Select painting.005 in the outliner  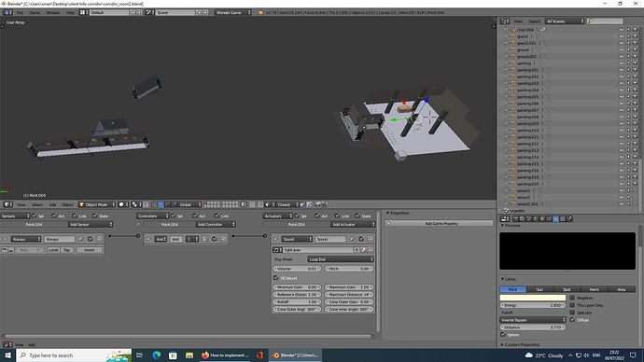pyautogui.click(x=527, y=97)
